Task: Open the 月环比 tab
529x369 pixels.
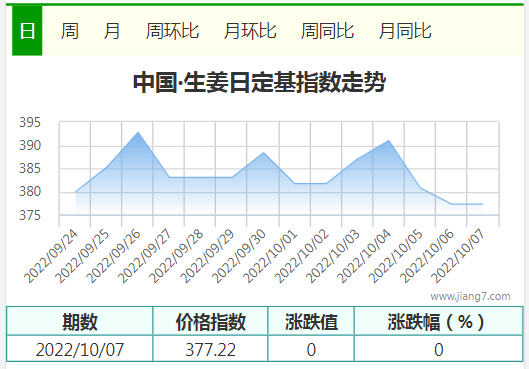Action: pyautogui.click(x=250, y=31)
